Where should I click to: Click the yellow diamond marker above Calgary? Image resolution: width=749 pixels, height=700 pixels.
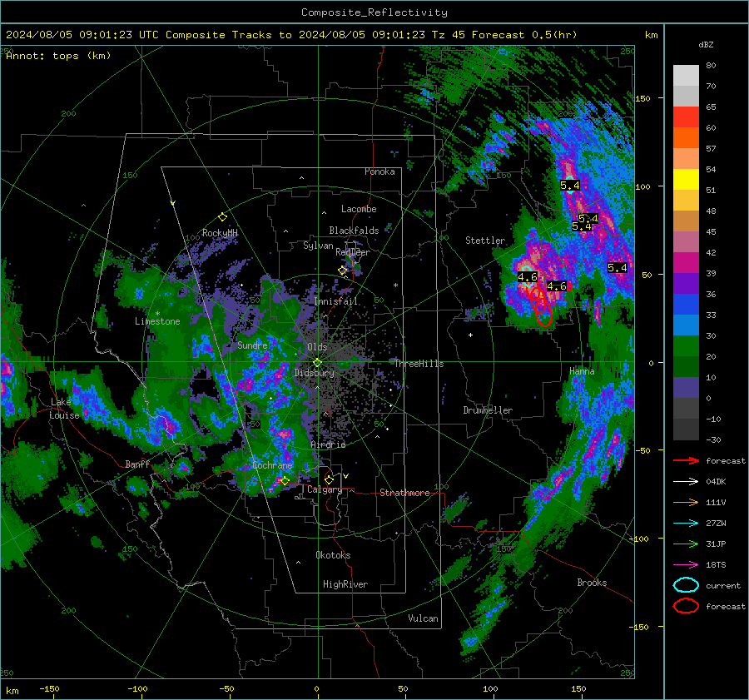329,479
